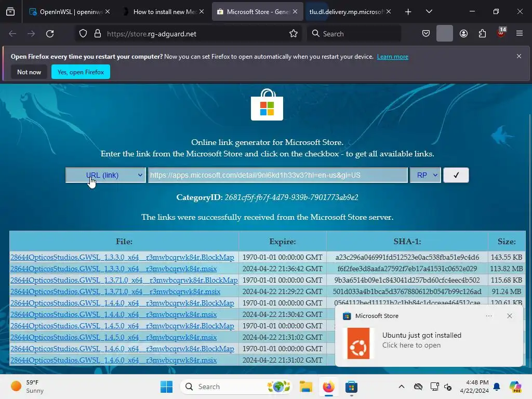
Task: Expand the RP ring dropdown
Action: point(425,175)
